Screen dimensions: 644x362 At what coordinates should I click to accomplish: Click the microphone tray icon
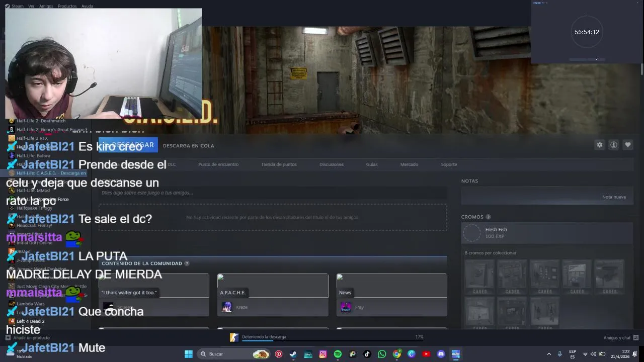[x=559, y=354]
